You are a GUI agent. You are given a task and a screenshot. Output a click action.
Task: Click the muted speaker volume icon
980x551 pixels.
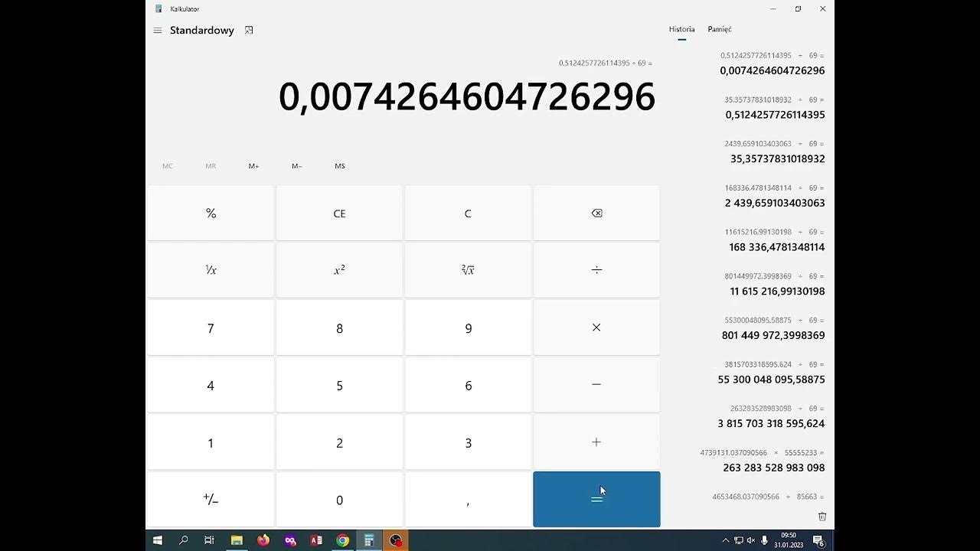(x=751, y=540)
